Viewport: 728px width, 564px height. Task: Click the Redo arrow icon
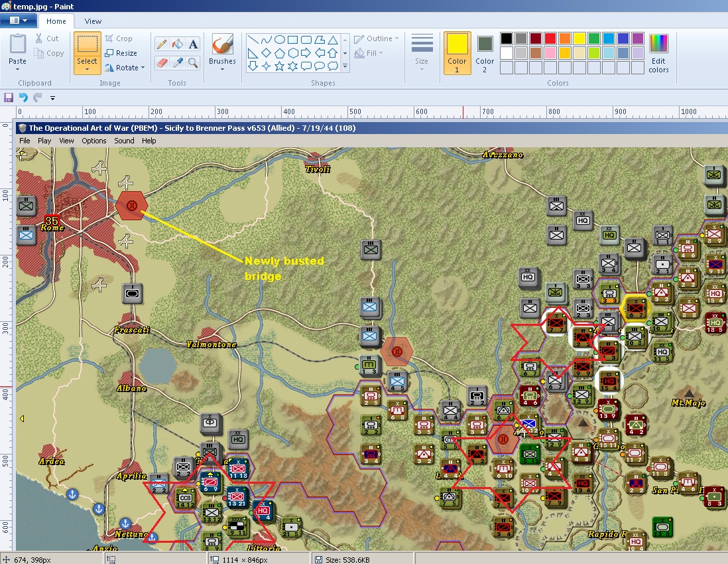38,98
